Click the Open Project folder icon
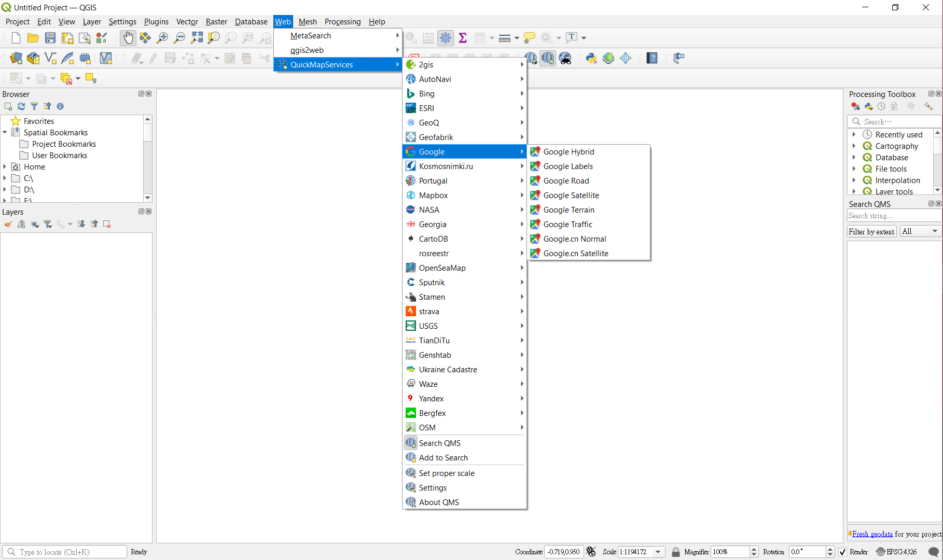The width and height of the screenshot is (943, 560). tap(33, 38)
